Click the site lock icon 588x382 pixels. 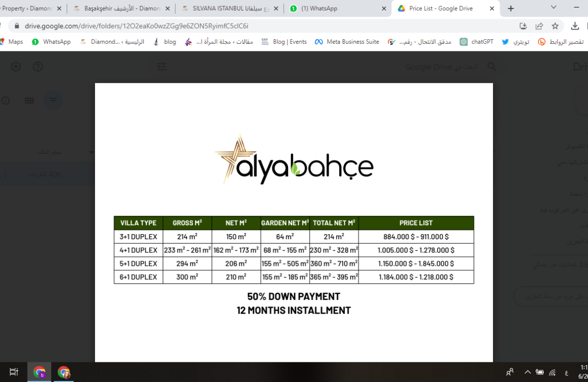point(17,26)
